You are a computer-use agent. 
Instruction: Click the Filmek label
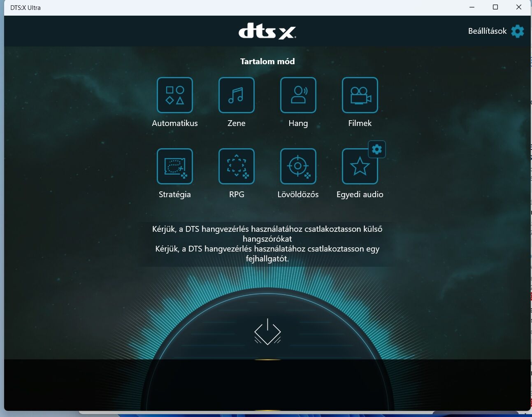pyautogui.click(x=360, y=123)
